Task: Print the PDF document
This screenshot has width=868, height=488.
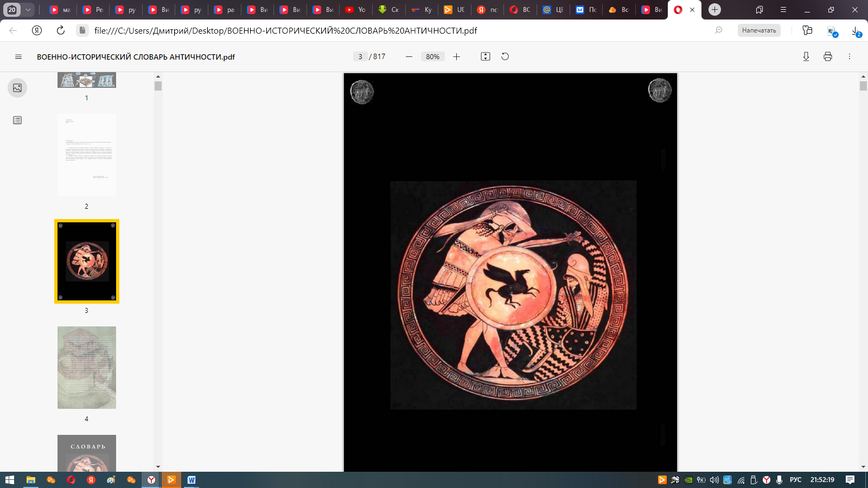Action: click(x=828, y=56)
